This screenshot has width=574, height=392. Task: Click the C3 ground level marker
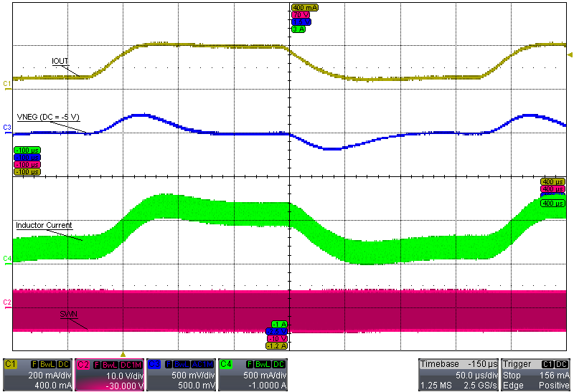pos(6,127)
